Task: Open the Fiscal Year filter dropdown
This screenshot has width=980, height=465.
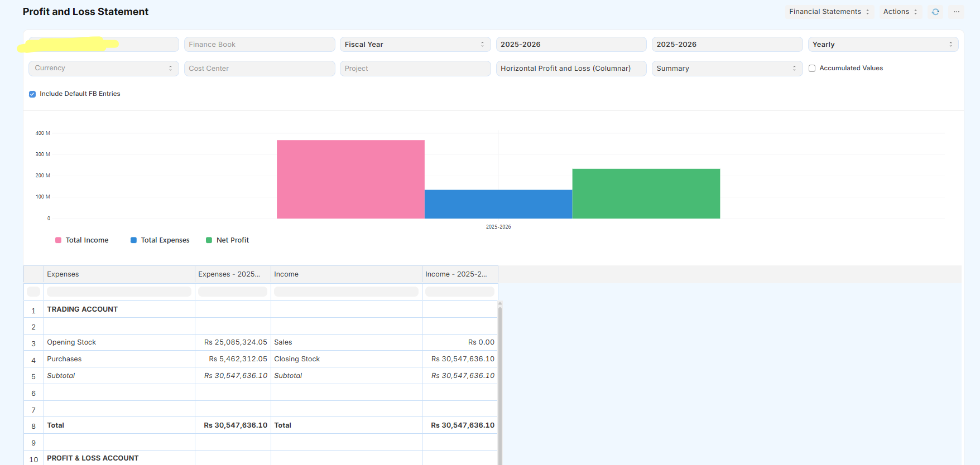Action: [x=415, y=45]
